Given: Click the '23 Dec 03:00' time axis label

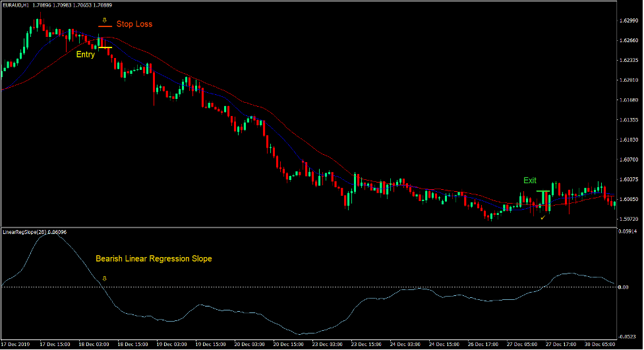Looking at the screenshot, I should [x=327, y=345].
